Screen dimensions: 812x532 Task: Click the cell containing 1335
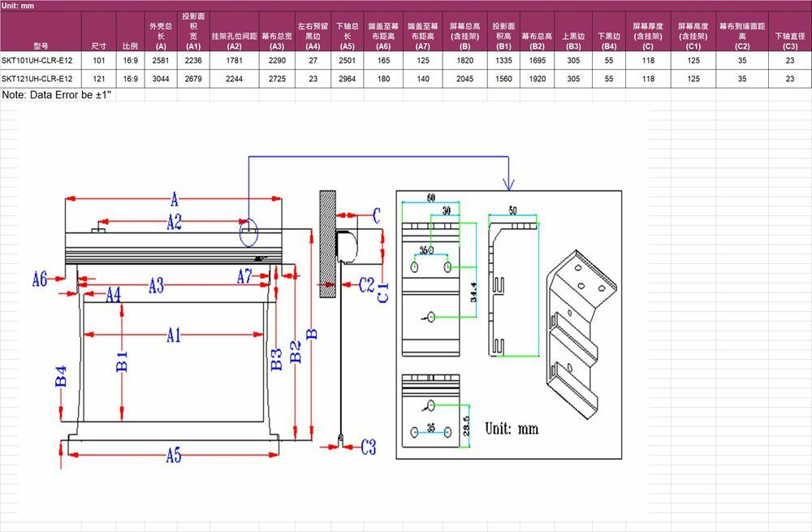(503, 60)
